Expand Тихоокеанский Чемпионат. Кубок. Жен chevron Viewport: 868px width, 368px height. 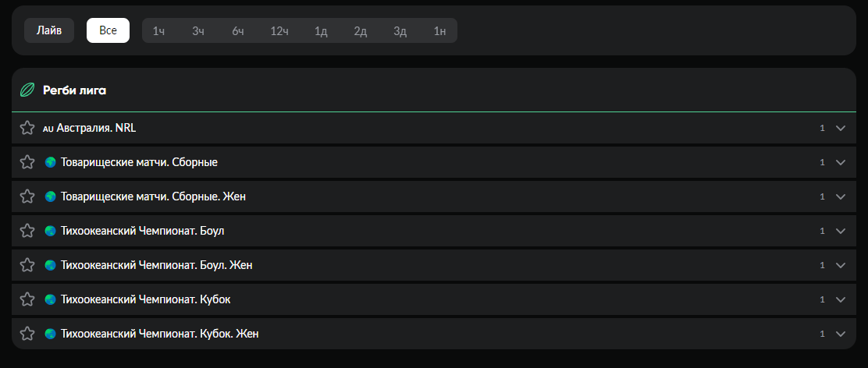point(841,334)
